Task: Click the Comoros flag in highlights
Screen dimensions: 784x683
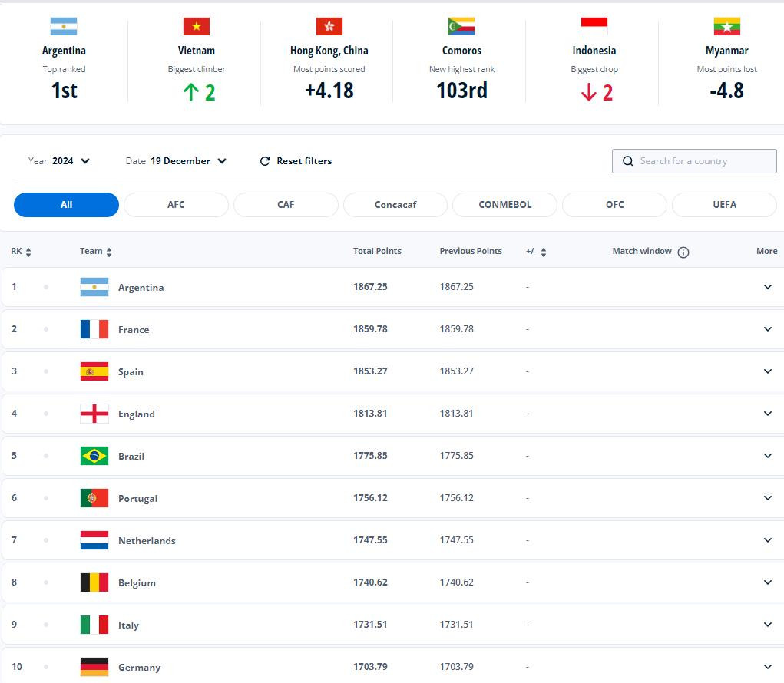Action: 461,27
